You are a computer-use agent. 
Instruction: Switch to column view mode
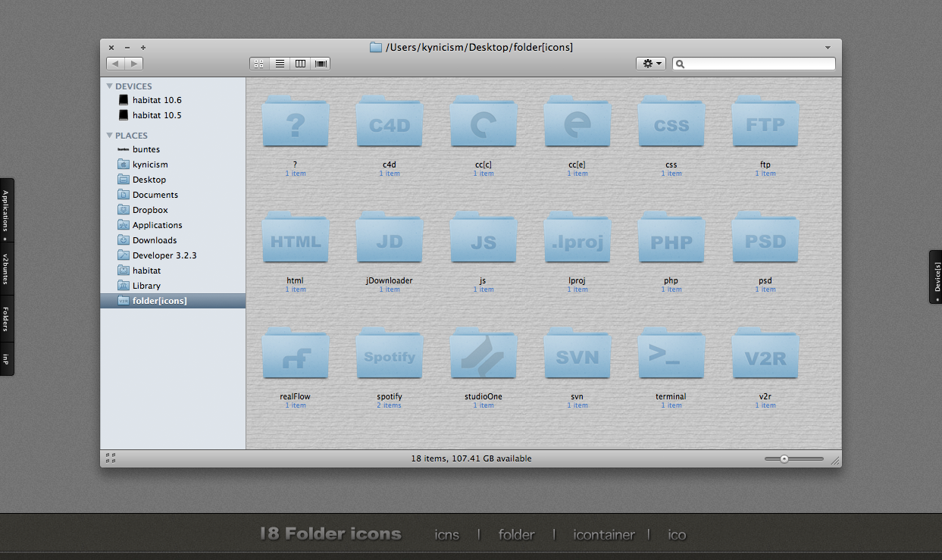pos(300,64)
